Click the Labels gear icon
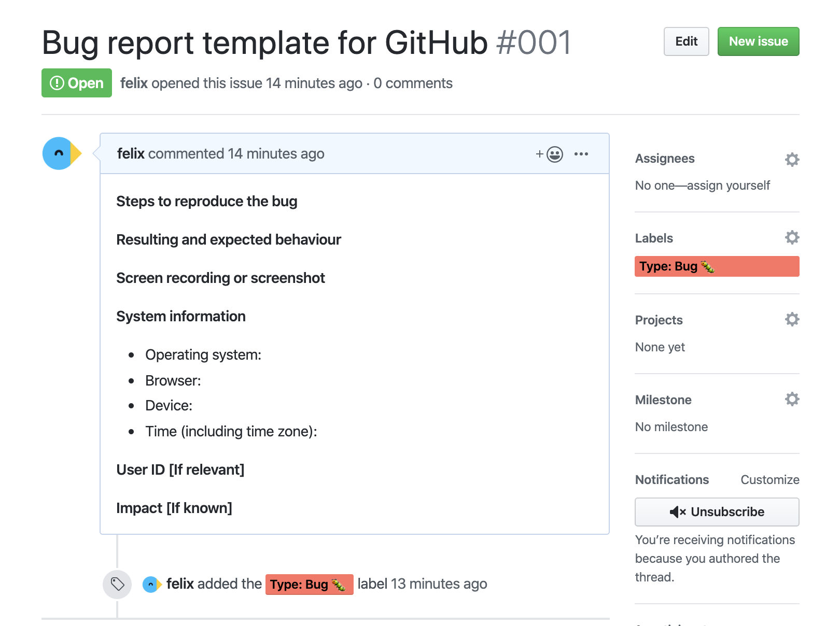This screenshot has width=840, height=626. coord(792,238)
